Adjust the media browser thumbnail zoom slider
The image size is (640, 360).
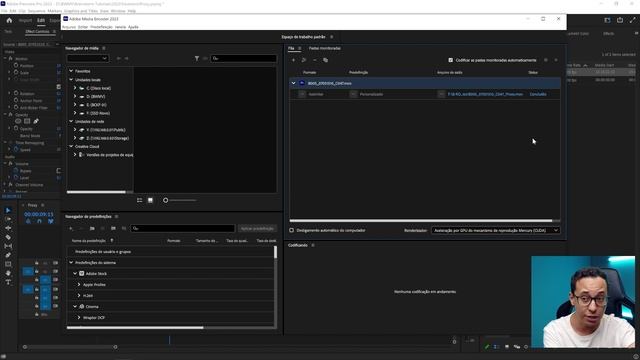pos(180,200)
